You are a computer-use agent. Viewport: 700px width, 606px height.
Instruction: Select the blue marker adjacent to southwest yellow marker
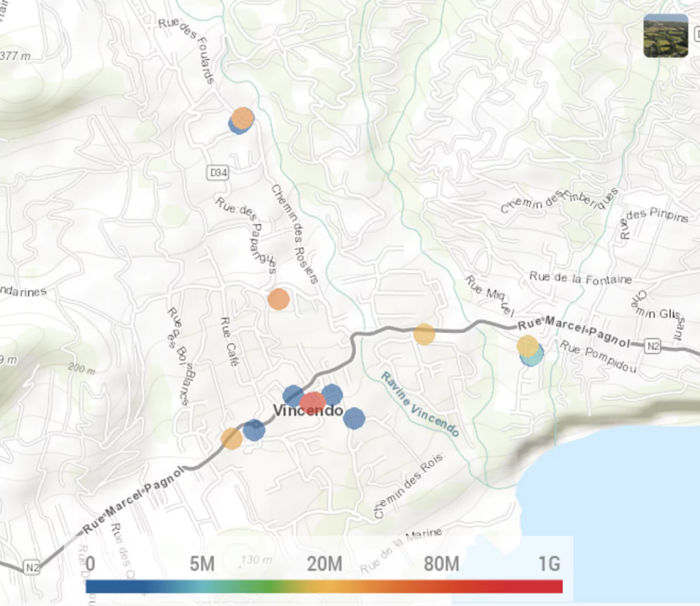click(x=254, y=430)
